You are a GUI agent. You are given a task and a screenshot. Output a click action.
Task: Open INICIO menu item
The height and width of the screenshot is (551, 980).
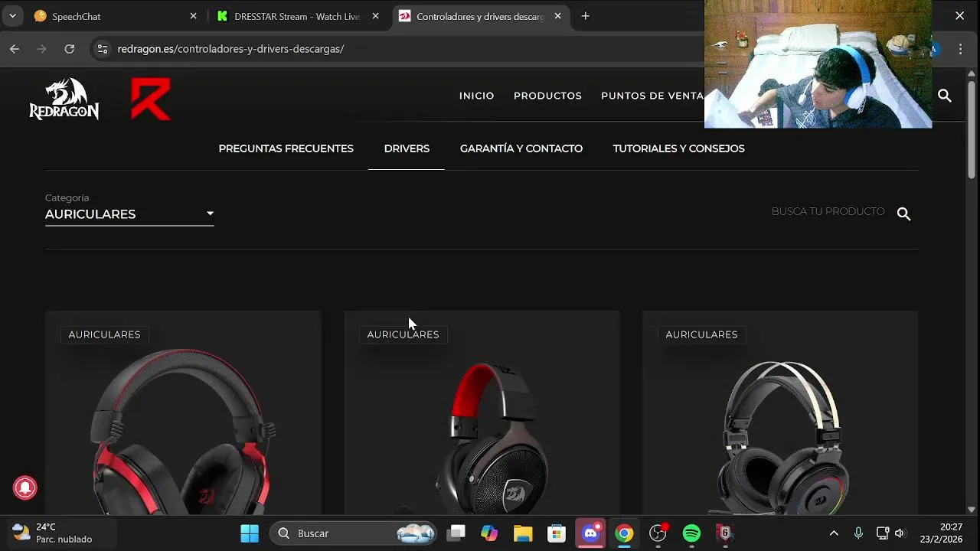tap(476, 96)
